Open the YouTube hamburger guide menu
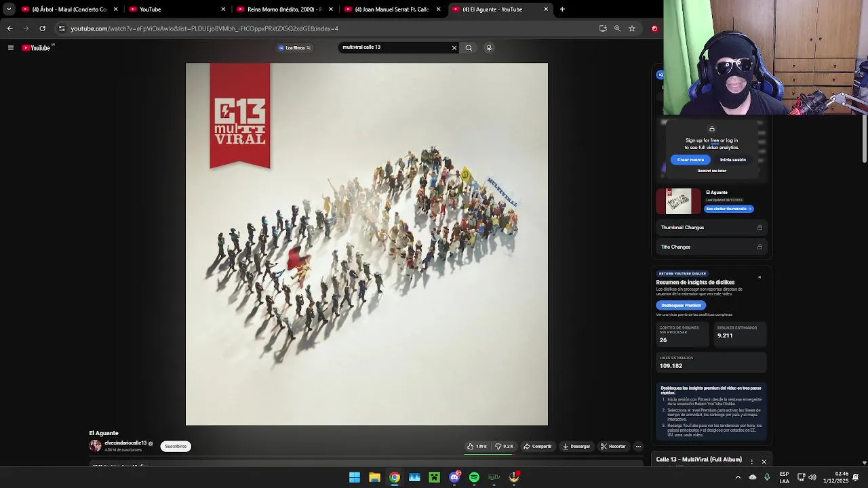Screen dimensions: 868x488 pos(10,47)
